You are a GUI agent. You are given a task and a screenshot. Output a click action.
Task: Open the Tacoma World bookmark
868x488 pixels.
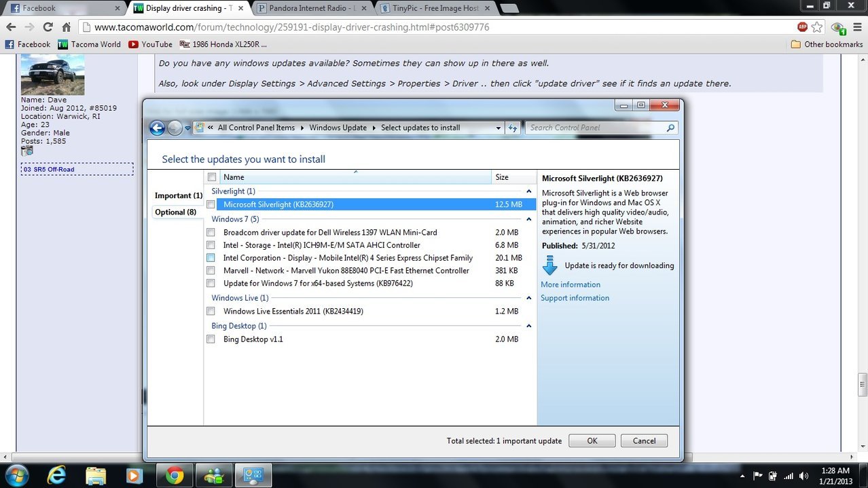coord(90,44)
